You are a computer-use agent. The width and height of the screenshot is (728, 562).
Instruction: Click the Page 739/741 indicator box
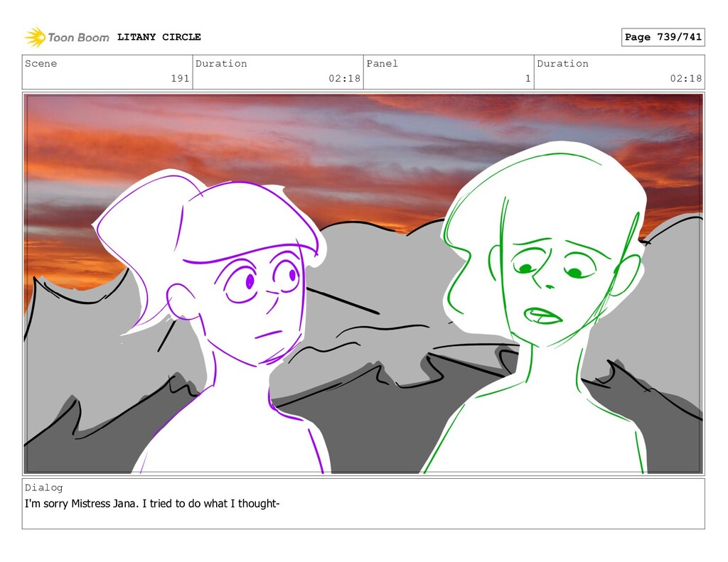[663, 37]
